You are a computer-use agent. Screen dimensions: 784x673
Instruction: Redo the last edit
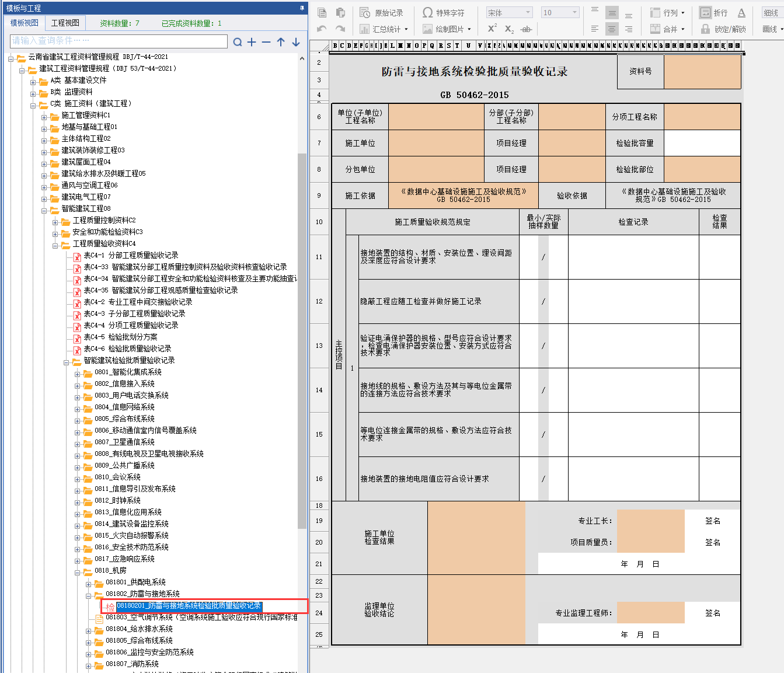[340, 29]
